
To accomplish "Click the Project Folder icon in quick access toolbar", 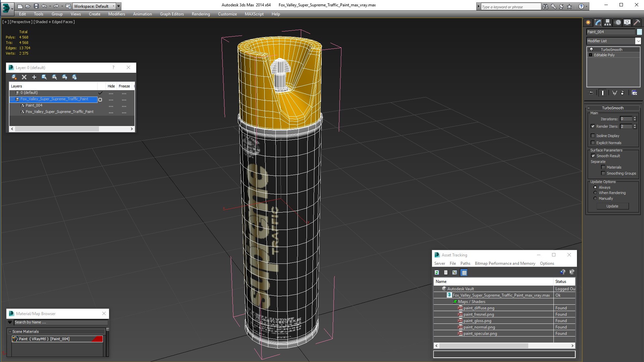I will coord(68,6).
